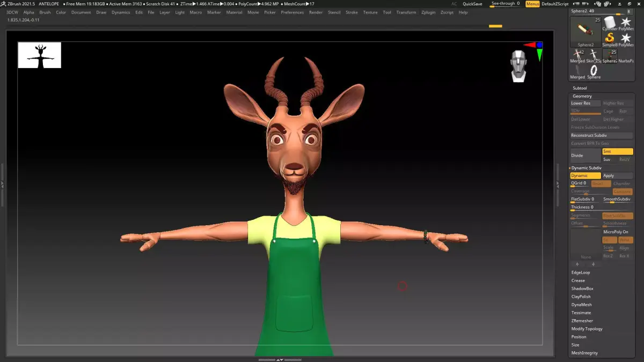Expand the ZRemesher section
Screen dimensions: 644x362
coord(582,321)
